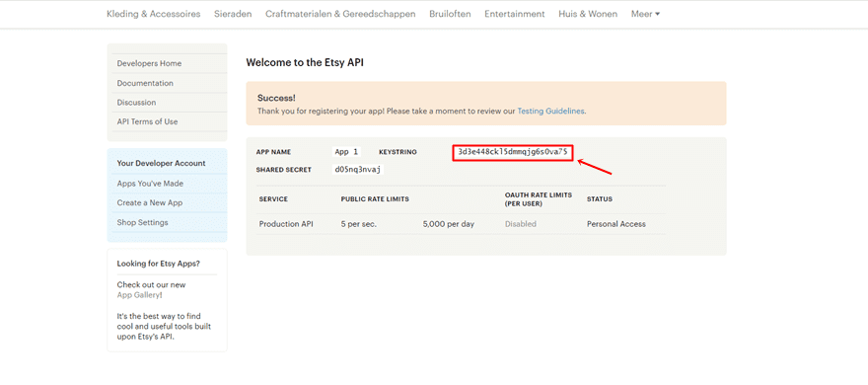Open Huis & Wonen category
Screen dimensions: 868x385
coord(588,14)
